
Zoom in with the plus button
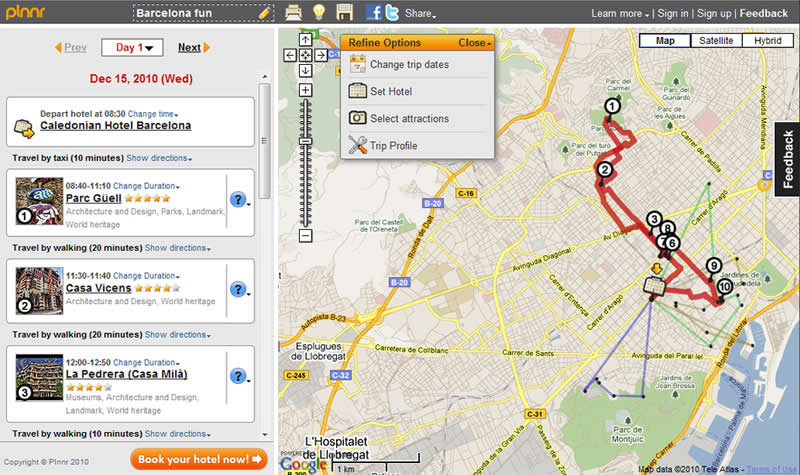[305, 90]
